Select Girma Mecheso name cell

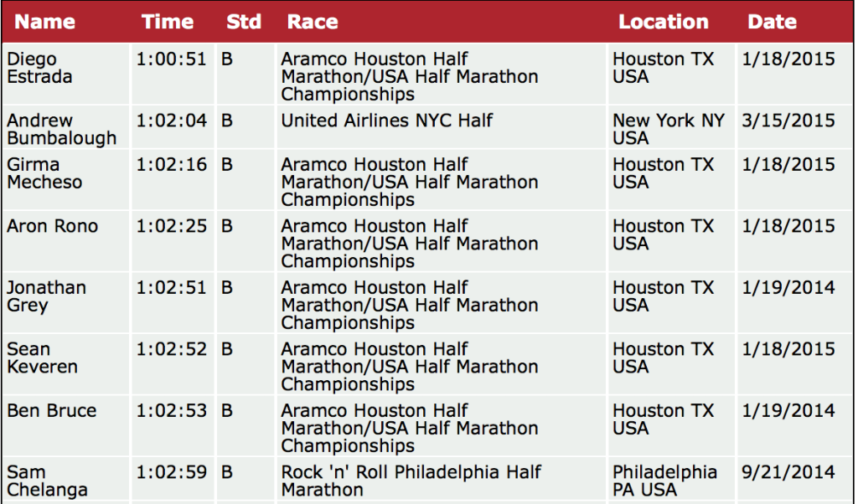pyautogui.click(x=44, y=173)
